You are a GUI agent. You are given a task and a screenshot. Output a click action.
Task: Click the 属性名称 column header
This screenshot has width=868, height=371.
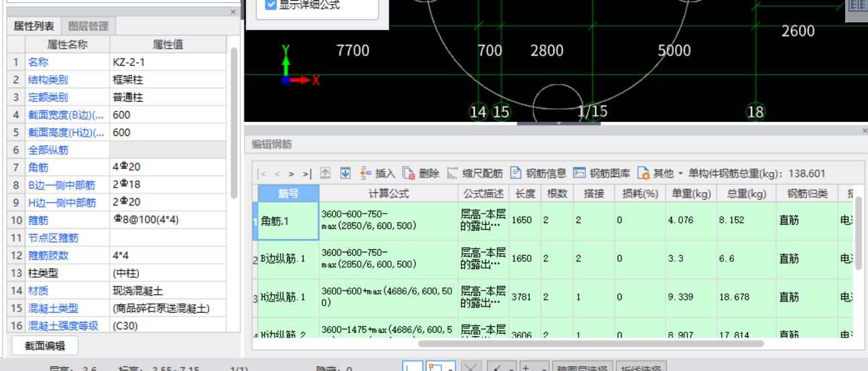(x=67, y=45)
